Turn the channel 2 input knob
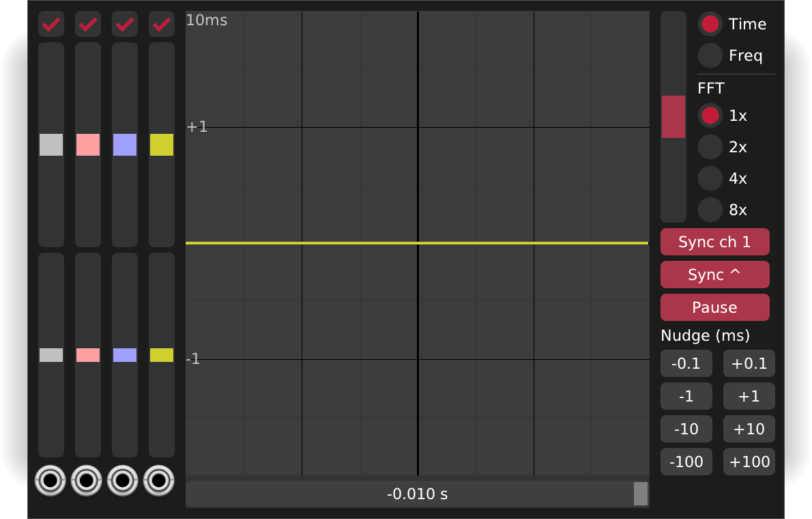812x519 pixels. point(87,481)
